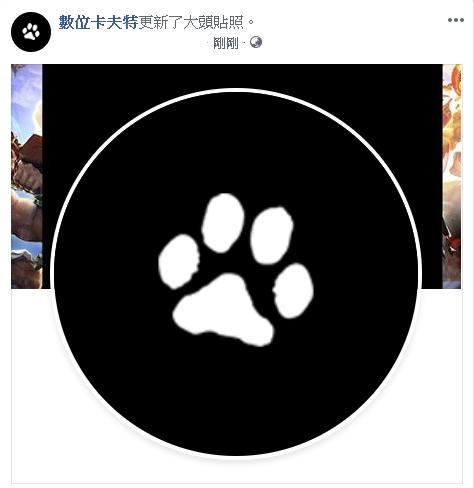Click the leftmost toe pad of the paw print
Image resolution: width=474 pixels, height=488 pixels.
(x=179, y=261)
